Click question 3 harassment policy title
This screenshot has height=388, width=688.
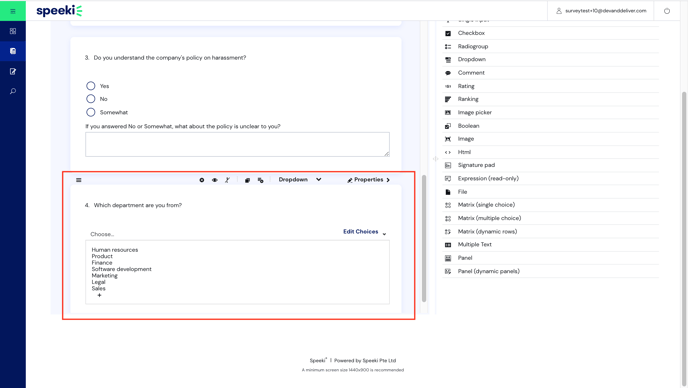click(169, 57)
